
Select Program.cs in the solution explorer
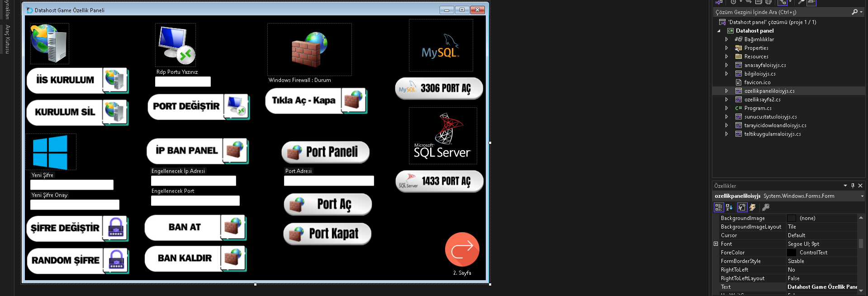click(757, 108)
